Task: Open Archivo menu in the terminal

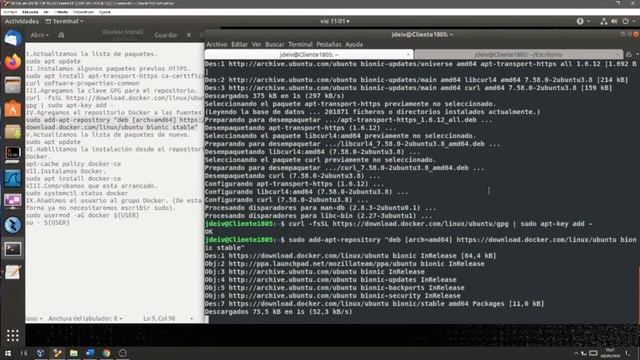Action: pos(217,44)
